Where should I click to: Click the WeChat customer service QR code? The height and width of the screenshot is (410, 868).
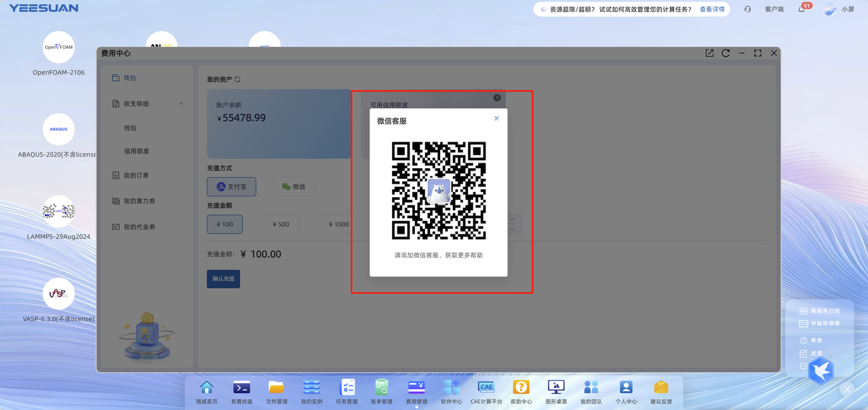(439, 190)
